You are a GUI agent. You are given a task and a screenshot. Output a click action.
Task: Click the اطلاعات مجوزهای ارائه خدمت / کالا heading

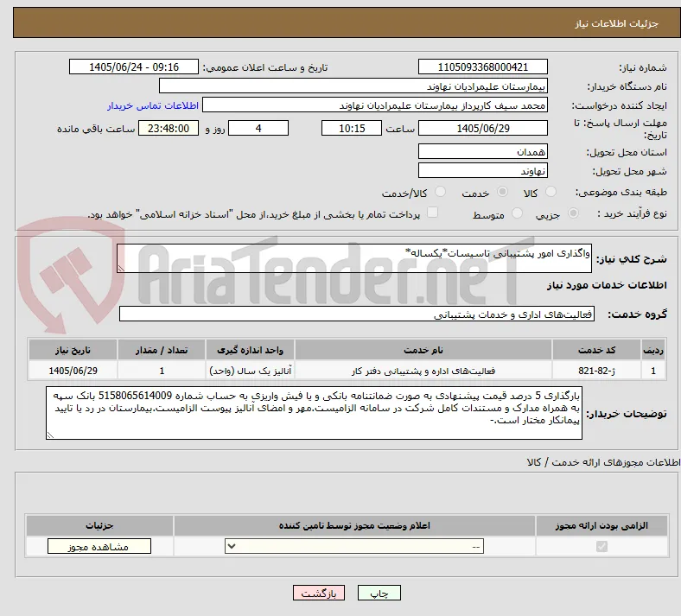pyautogui.click(x=603, y=462)
